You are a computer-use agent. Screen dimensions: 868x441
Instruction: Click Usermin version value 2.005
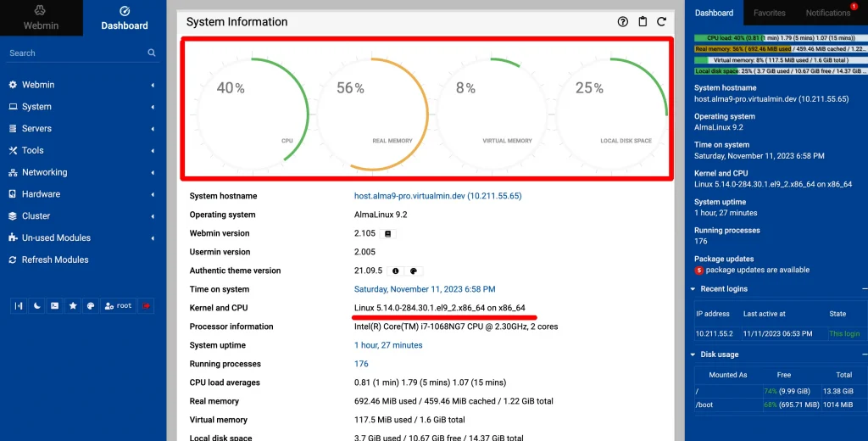coord(364,252)
